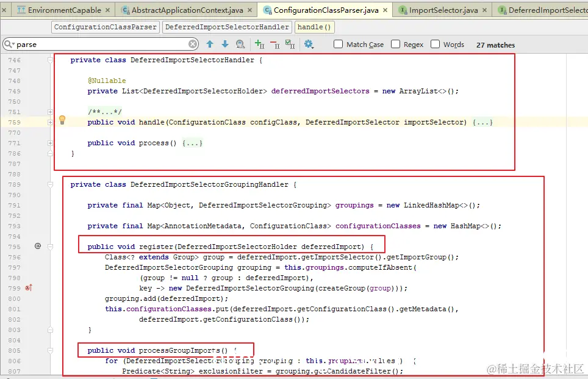Close the ImportSelector.java tab

pos(484,10)
